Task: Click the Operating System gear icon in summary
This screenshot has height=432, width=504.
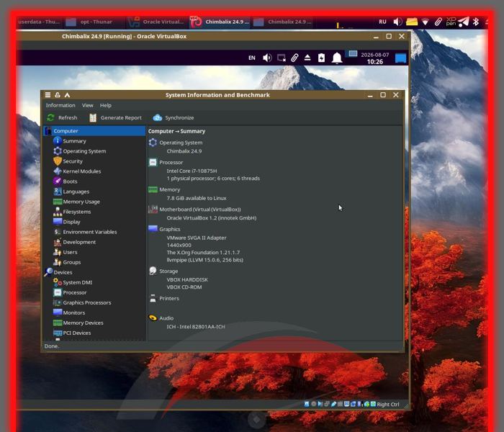Action: point(153,143)
